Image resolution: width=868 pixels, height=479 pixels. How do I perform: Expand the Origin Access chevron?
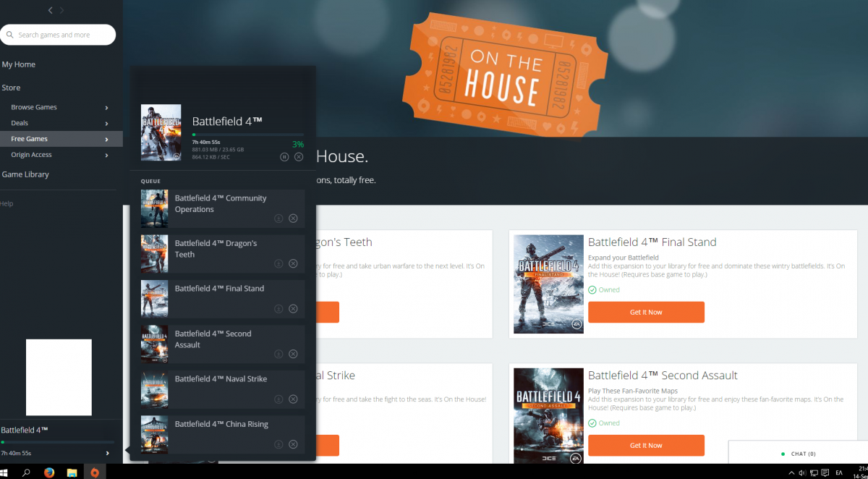pyautogui.click(x=107, y=156)
